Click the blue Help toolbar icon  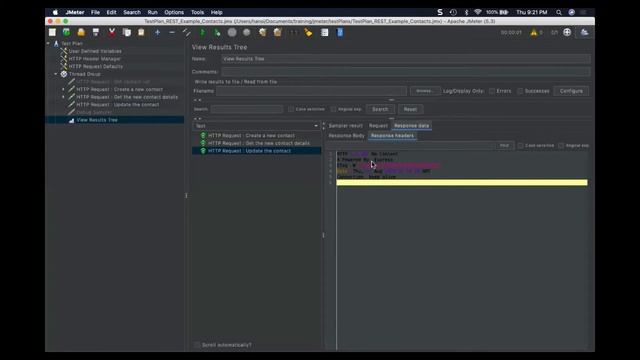(x=340, y=32)
